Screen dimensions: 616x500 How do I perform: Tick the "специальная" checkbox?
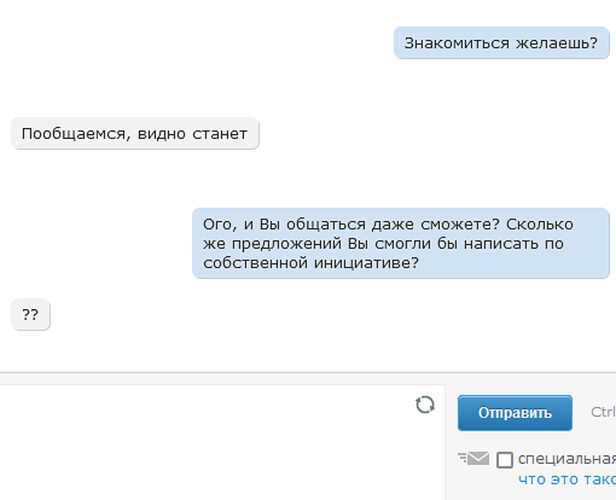pyautogui.click(x=505, y=460)
